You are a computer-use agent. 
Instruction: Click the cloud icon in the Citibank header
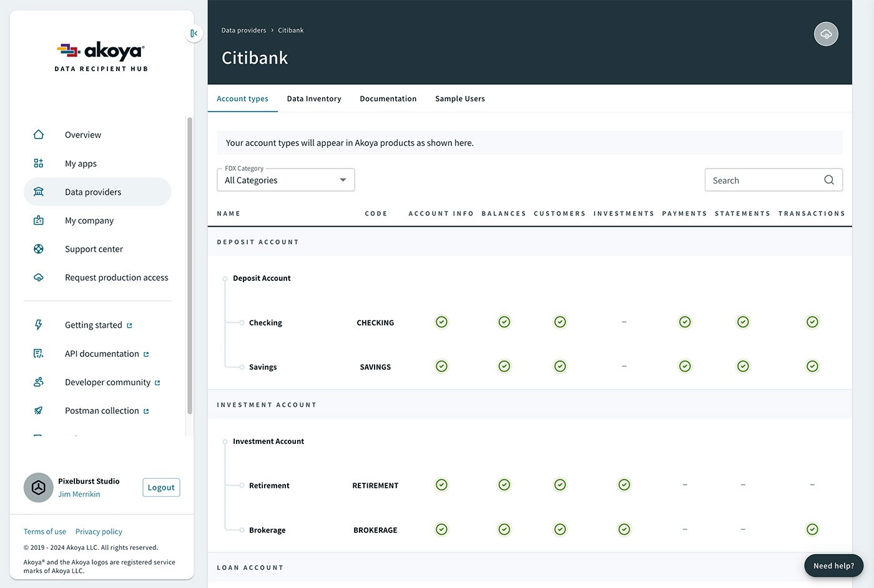(x=826, y=34)
